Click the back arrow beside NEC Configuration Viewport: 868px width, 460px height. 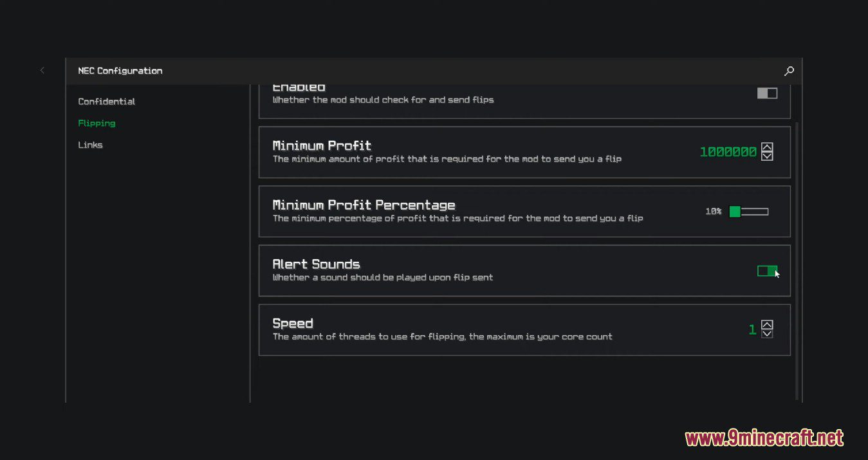pyautogui.click(x=42, y=71)
